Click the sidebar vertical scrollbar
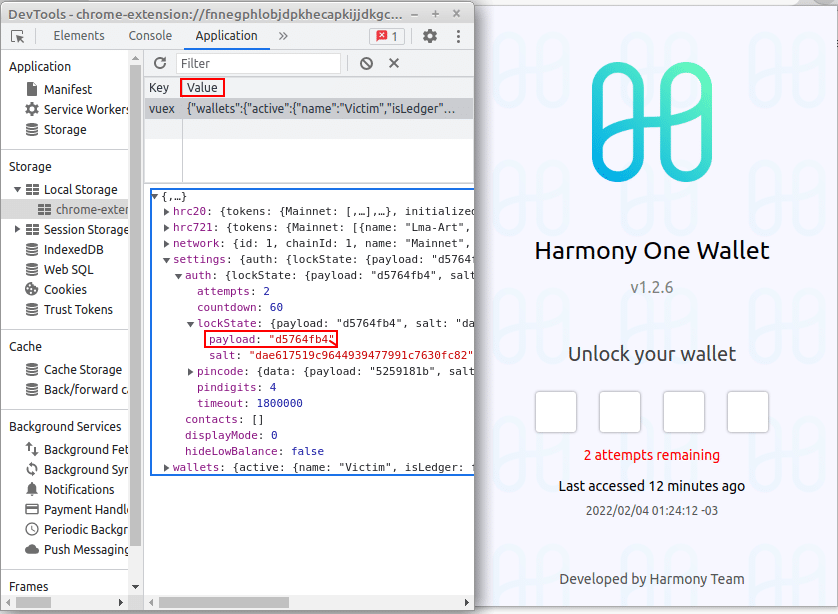Image resolution: width=838 pixels, height=614 pixels. [x=135, y=305]
